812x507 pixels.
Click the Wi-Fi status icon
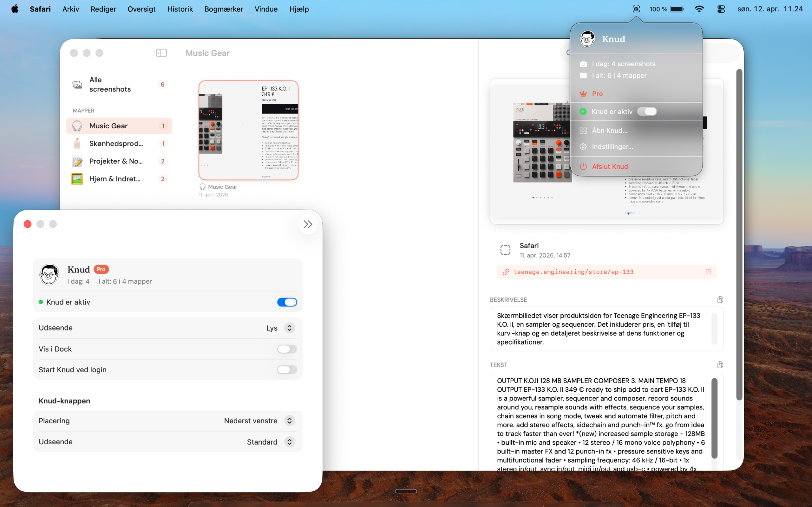click(699, 9)
